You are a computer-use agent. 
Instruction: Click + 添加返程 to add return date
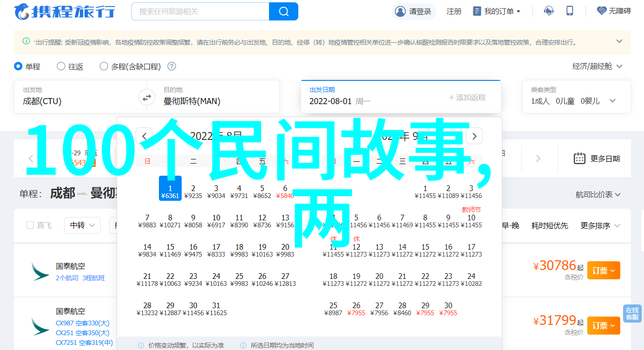pyautogui.click(x=467, y=98)
